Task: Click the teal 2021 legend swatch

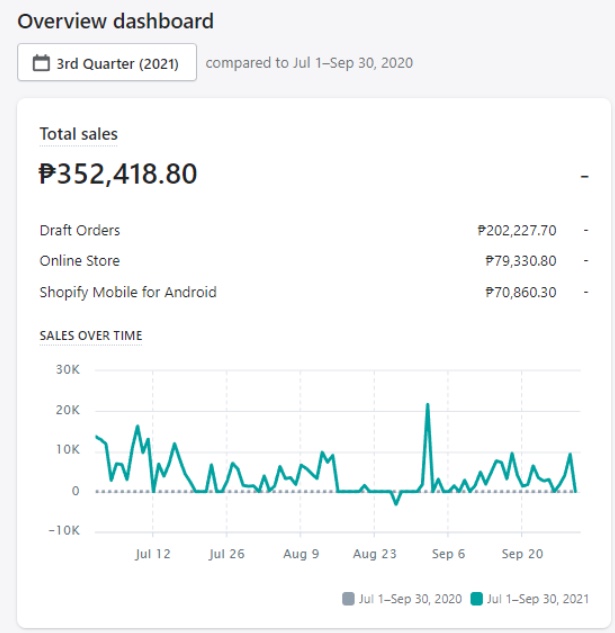Action: [476, 599]
